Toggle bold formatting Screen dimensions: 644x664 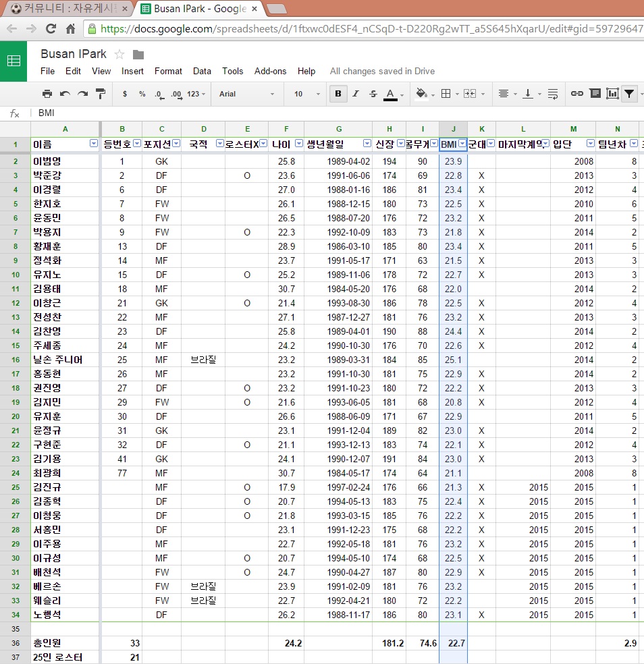click(x=338, y=94)
